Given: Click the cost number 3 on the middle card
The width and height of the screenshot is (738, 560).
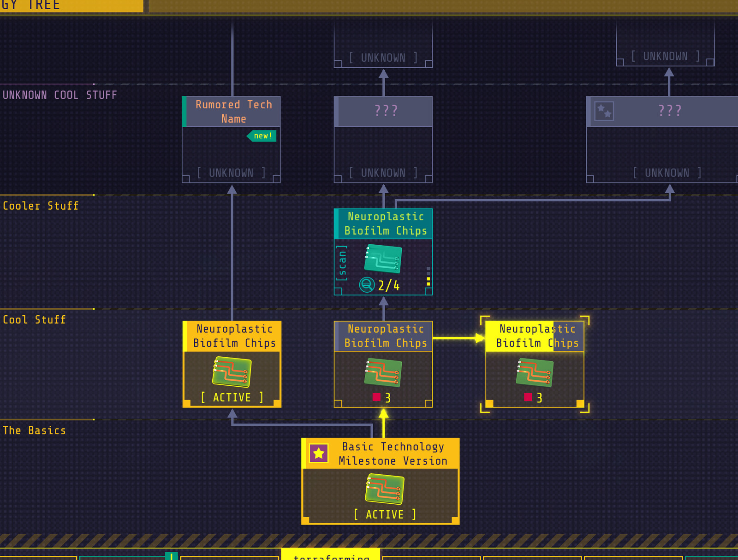Looking at the screenshot, I should (x=388, y=398).
